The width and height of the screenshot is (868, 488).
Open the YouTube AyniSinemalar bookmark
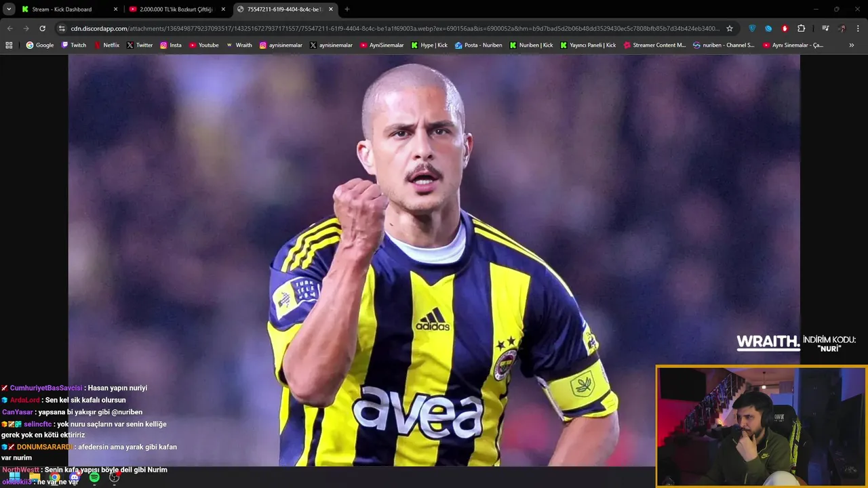coord(382,45)
